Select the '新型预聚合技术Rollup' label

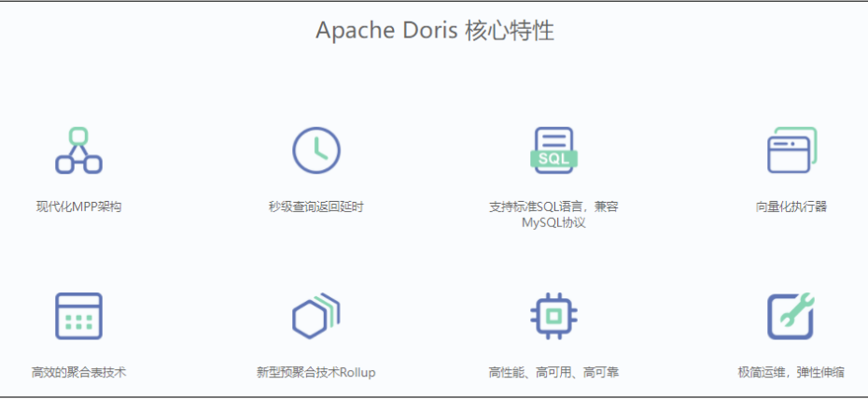[x=316, y=372]
